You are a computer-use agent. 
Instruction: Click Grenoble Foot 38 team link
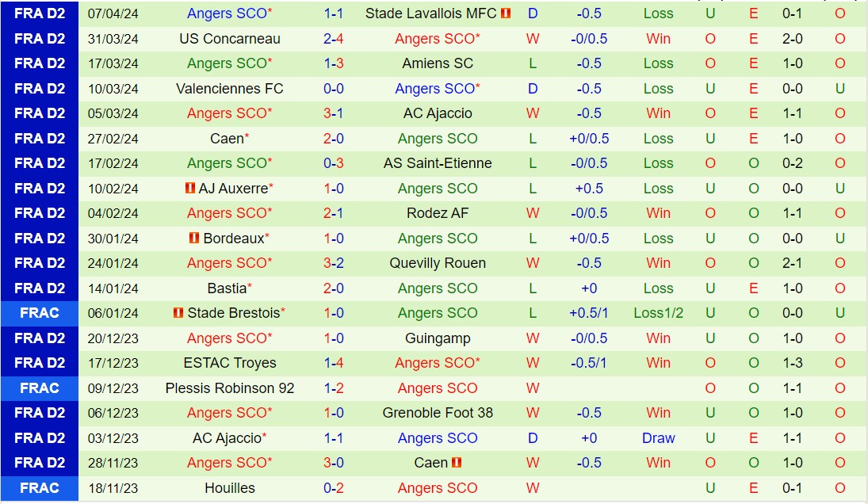tap(438, 413)
